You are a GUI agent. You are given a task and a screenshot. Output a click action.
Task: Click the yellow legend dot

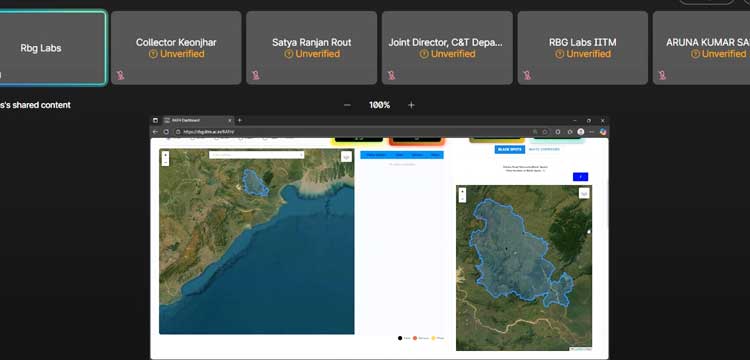pos(433,338)
